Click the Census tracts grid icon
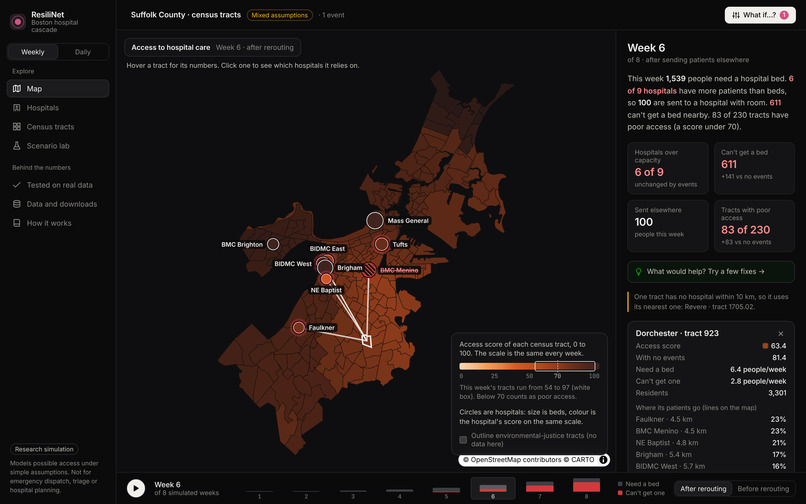 point(16,127)
